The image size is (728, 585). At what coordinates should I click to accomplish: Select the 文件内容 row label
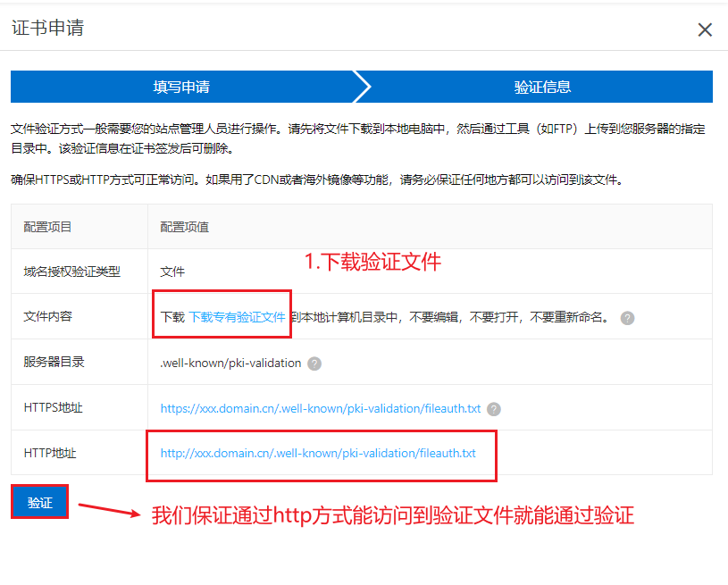48,317
